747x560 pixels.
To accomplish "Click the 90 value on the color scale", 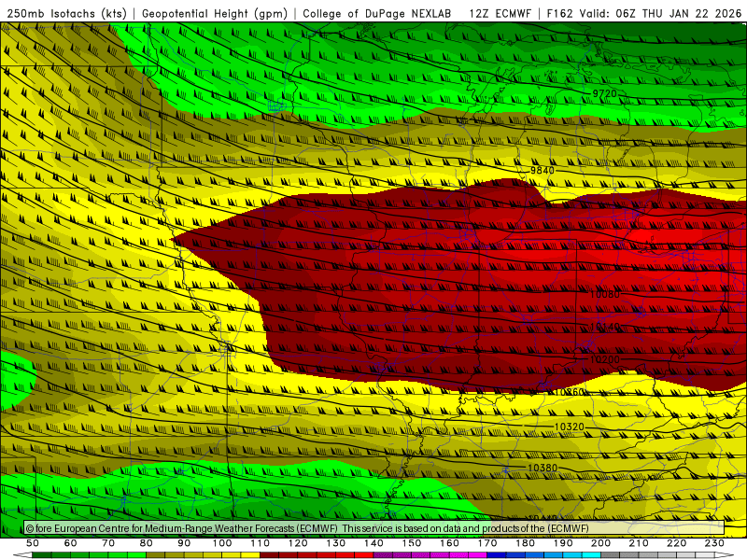I will pyautogui.click(x=184, y=543).
